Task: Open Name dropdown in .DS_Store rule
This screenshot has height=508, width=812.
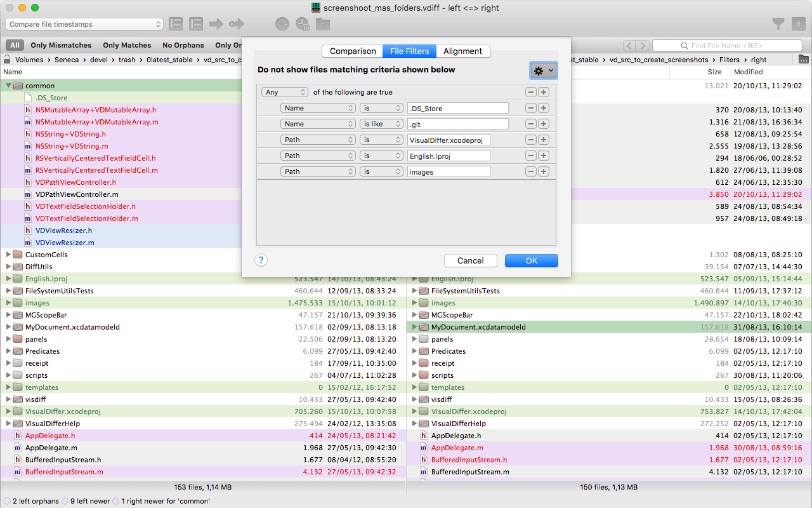Action: (318, 108)
